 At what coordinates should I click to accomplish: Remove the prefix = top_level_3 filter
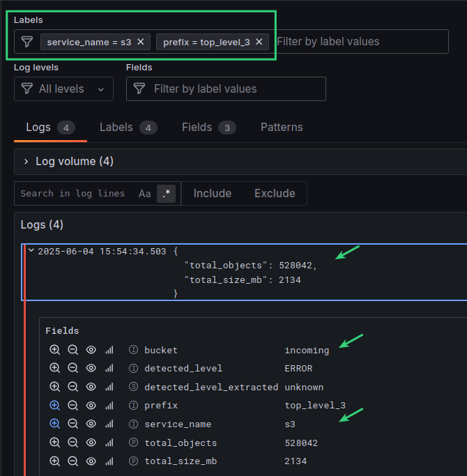[x=259, y=42]
